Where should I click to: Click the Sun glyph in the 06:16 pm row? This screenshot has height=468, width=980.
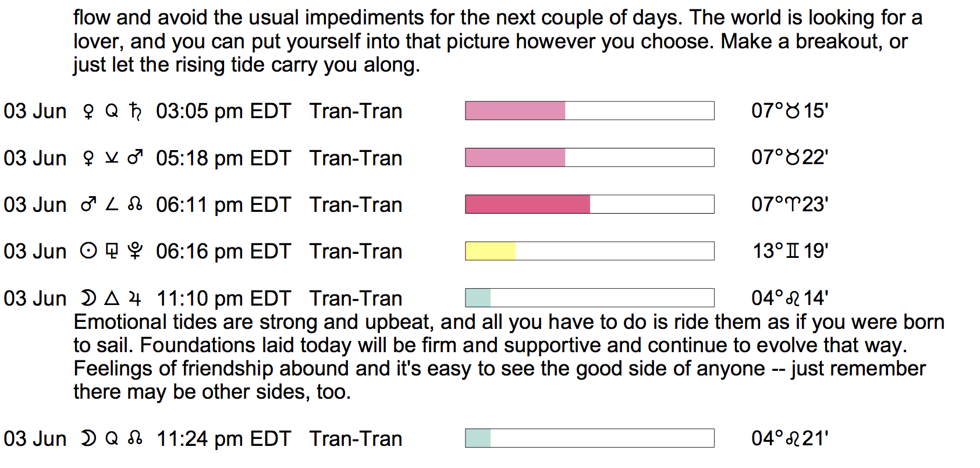click(88, 251)
